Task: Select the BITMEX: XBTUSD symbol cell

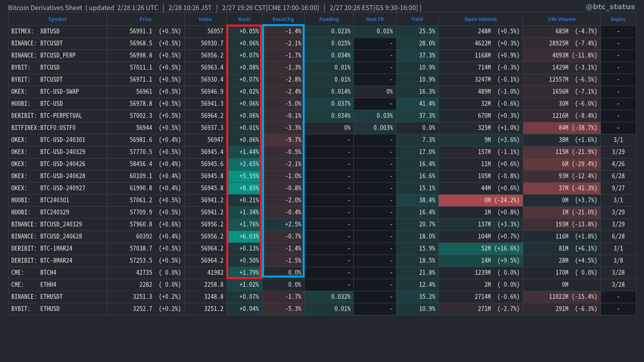Action: click(58, 31)
